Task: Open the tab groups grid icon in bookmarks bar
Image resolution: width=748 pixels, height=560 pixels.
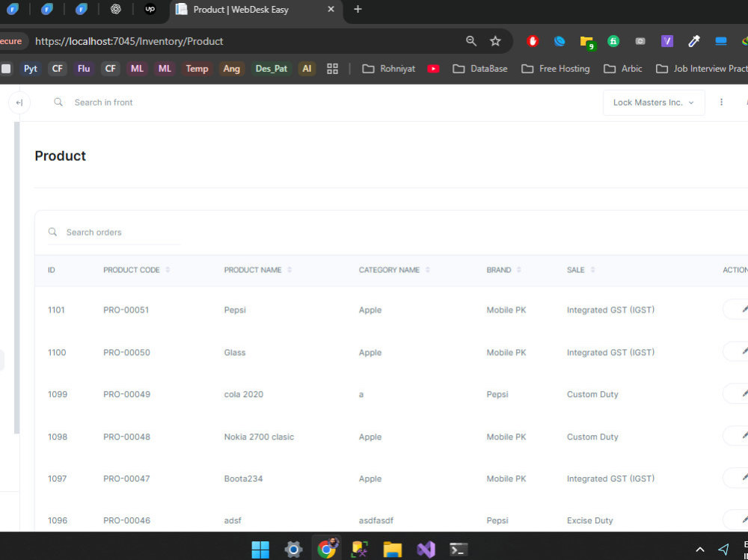Action: pos(333,69)
